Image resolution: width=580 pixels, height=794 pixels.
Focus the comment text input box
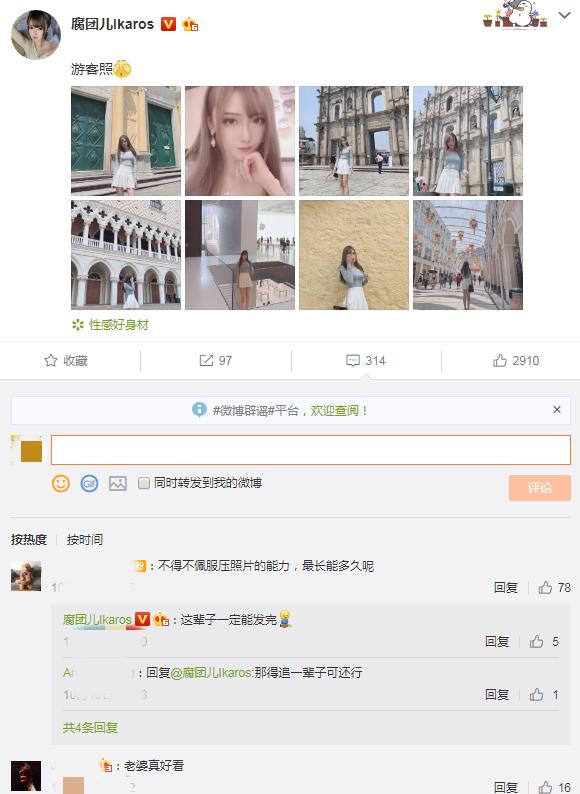coord(311,450)
